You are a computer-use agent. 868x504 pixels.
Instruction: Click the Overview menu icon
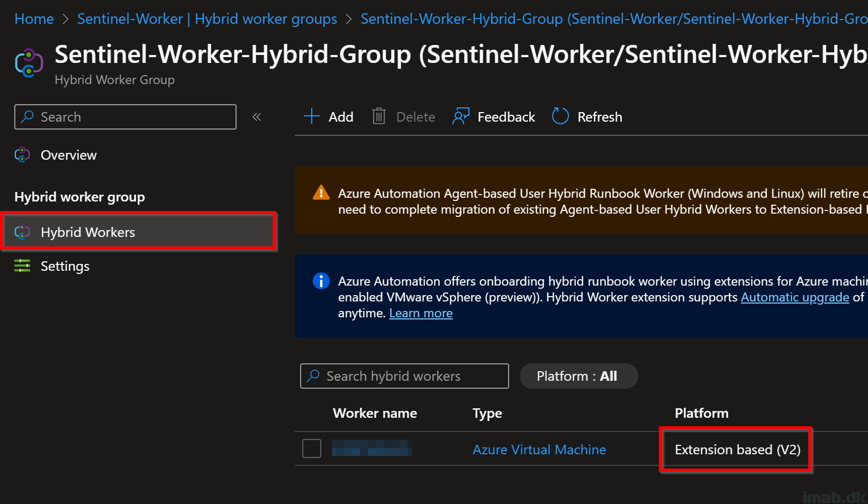[x=22, y=155]
